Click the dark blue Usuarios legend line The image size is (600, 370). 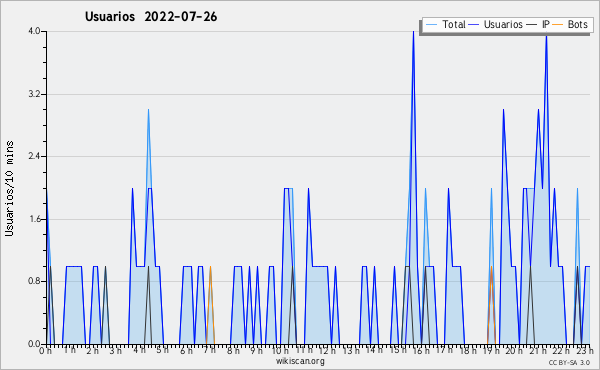click(x=474, y=24)
